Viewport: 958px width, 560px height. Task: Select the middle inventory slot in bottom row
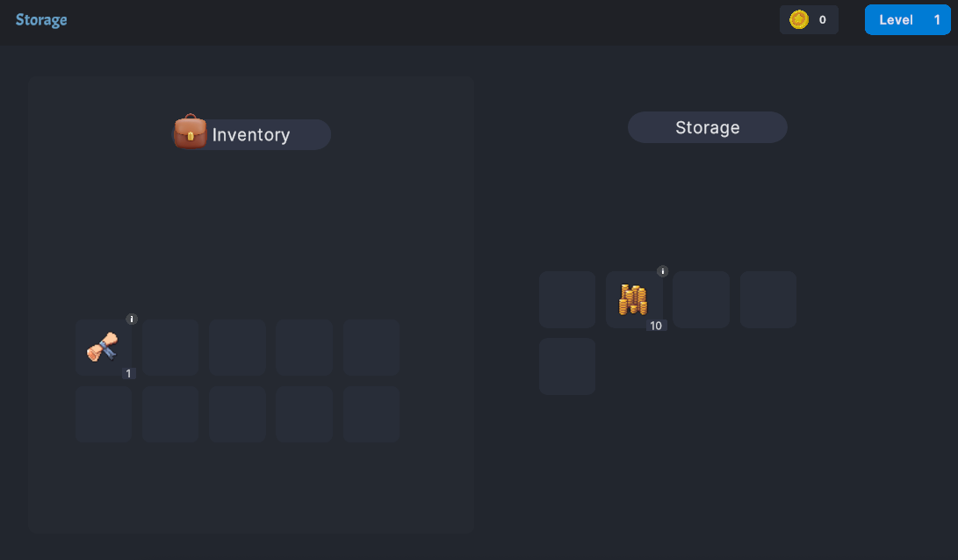pos(237,414)
